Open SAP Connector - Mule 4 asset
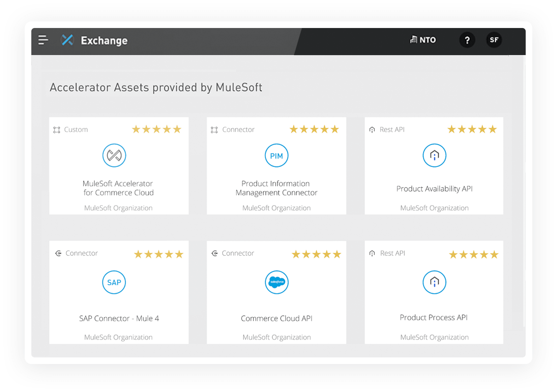 click(x=119, y=319)
